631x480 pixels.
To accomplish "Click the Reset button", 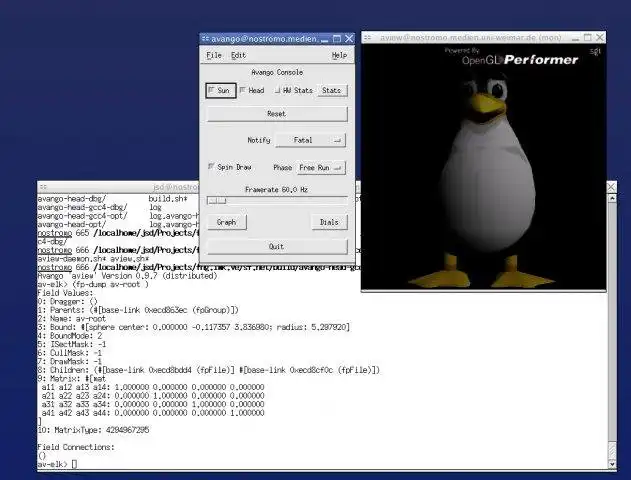I will tap(277, 114).
